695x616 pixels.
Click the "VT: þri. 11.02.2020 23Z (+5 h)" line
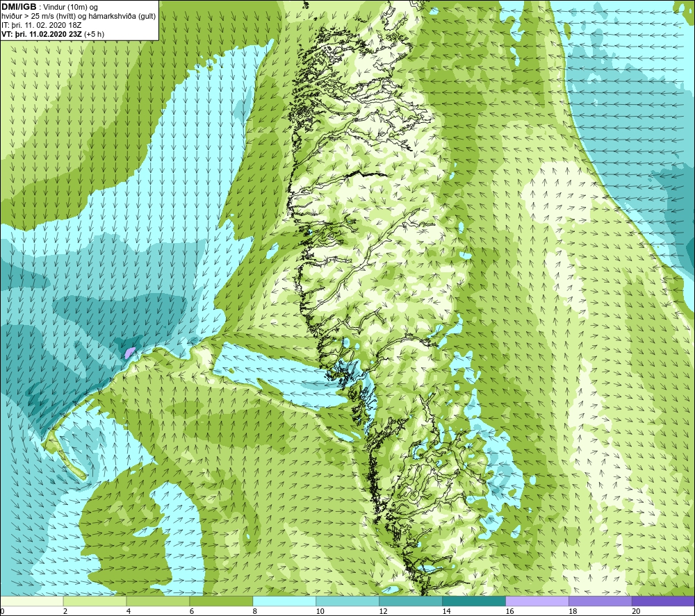pyautogui.click(x=53, y=34)
